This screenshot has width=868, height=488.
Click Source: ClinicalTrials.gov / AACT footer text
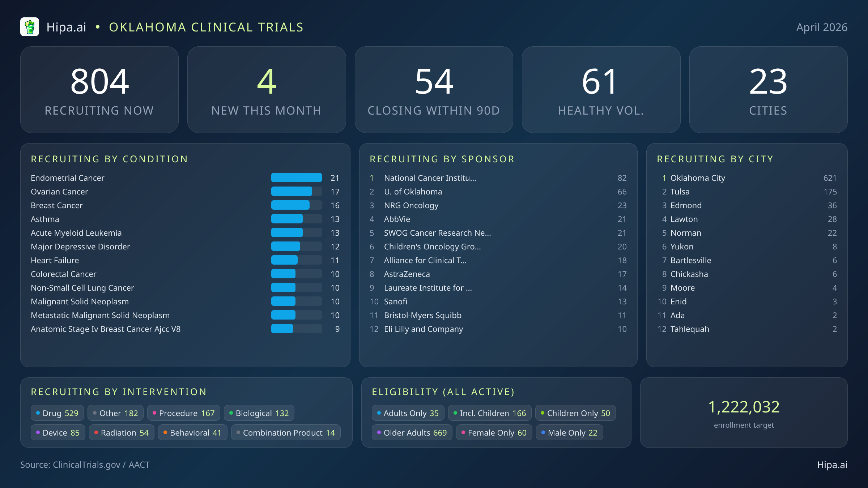[85, 465]
